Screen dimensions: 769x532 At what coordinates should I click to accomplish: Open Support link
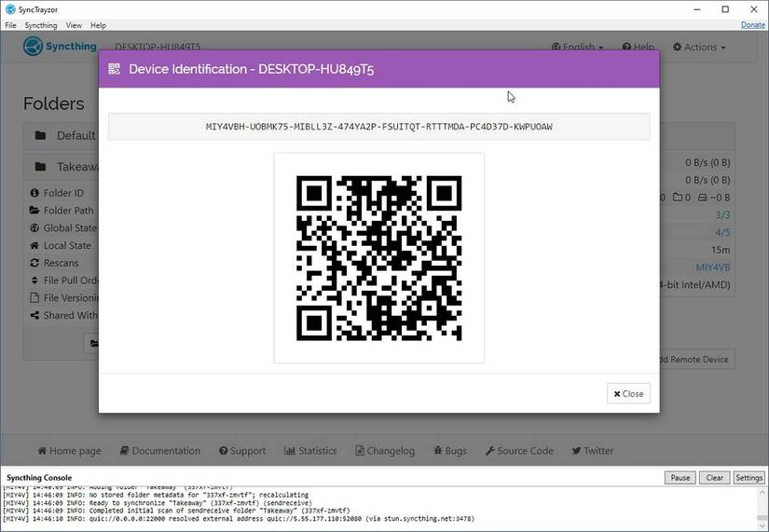click(x=242, y=451)
